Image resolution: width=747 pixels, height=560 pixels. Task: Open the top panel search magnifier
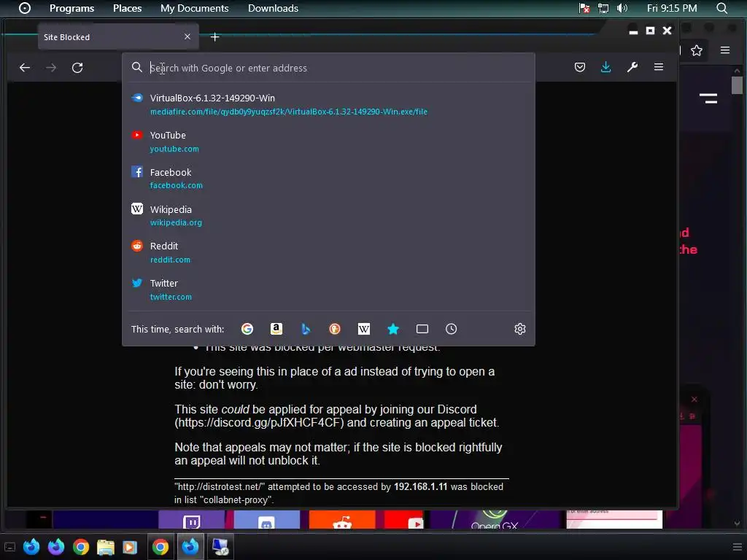721,8
